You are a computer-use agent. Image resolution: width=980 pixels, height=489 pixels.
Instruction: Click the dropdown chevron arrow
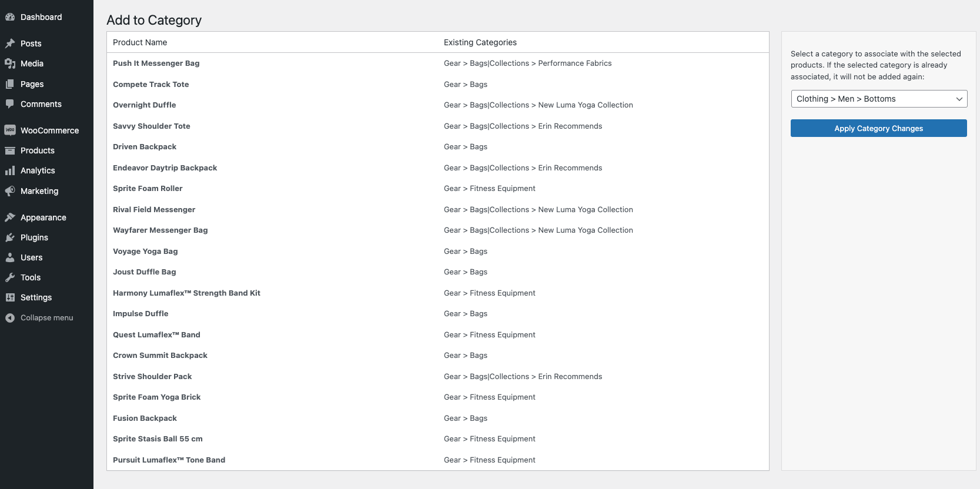pos(959,99)
